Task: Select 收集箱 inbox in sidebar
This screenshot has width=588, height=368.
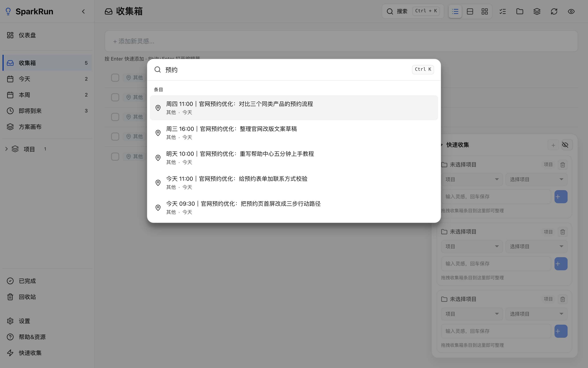Action: (x=47, y=63)
